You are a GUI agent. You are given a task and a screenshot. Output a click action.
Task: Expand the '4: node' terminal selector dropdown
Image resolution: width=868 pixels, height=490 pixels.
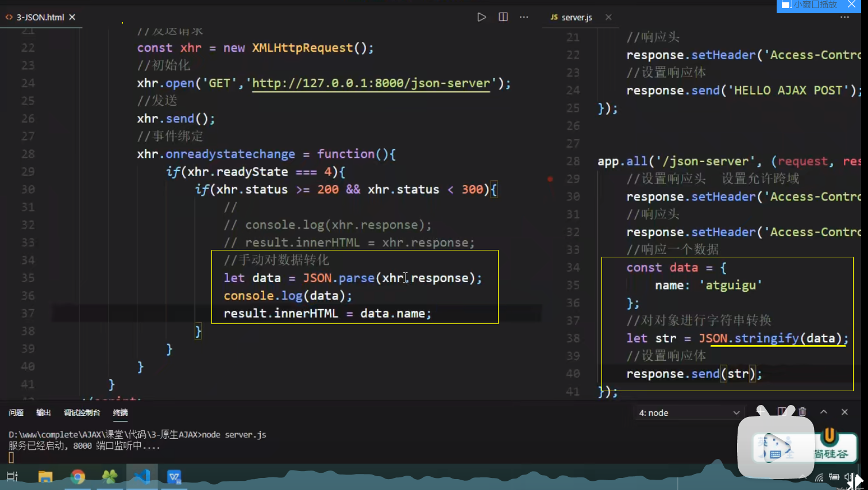pos(689,412)
